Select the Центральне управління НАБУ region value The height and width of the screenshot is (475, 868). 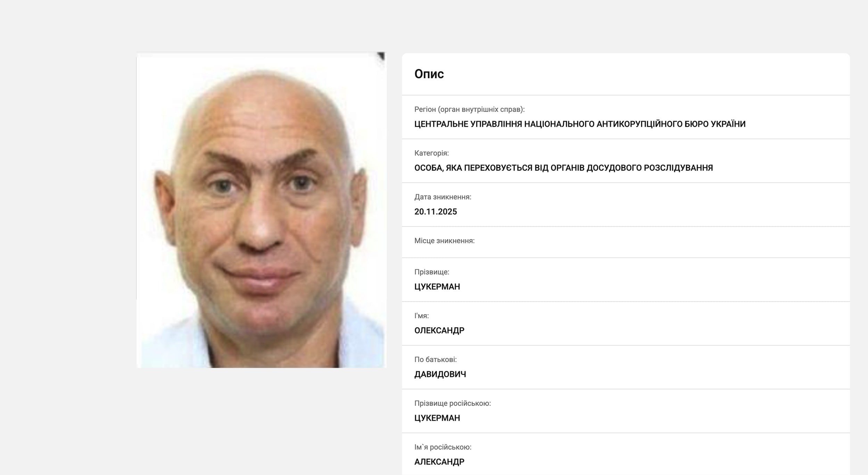coord(580,124)
